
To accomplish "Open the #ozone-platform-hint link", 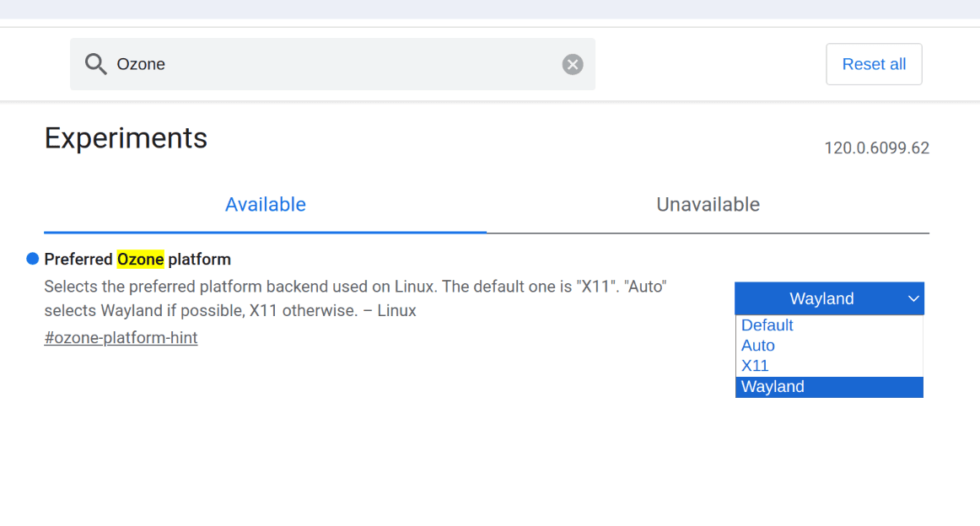I will pos(121,338).
